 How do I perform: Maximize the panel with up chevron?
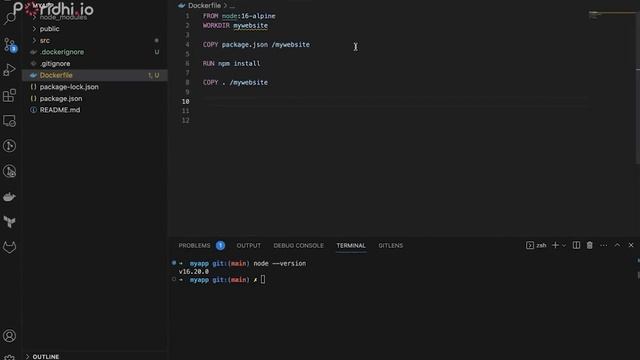coord(617,245)
